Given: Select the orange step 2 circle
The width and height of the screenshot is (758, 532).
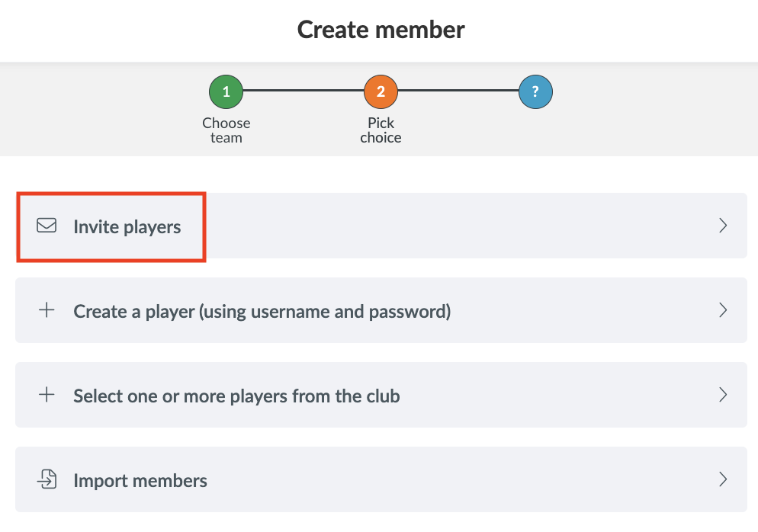Looking at the screenshot, I should [x=381, y=92].
